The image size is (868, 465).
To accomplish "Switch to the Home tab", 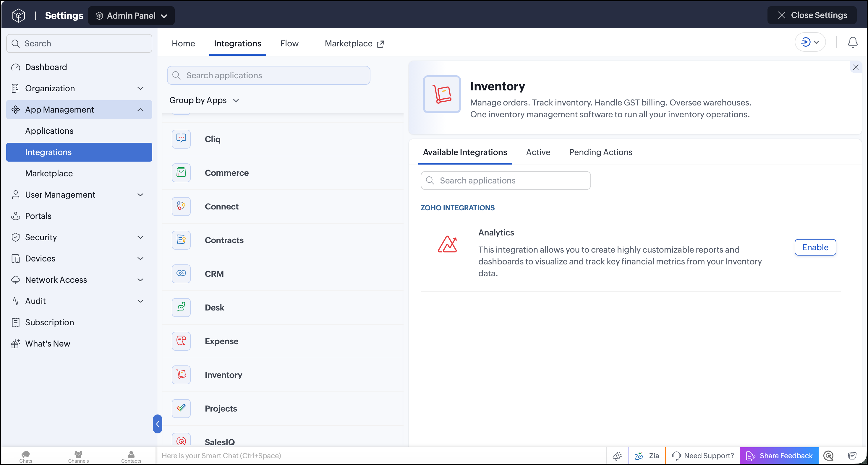I will [x=183, y=43].
